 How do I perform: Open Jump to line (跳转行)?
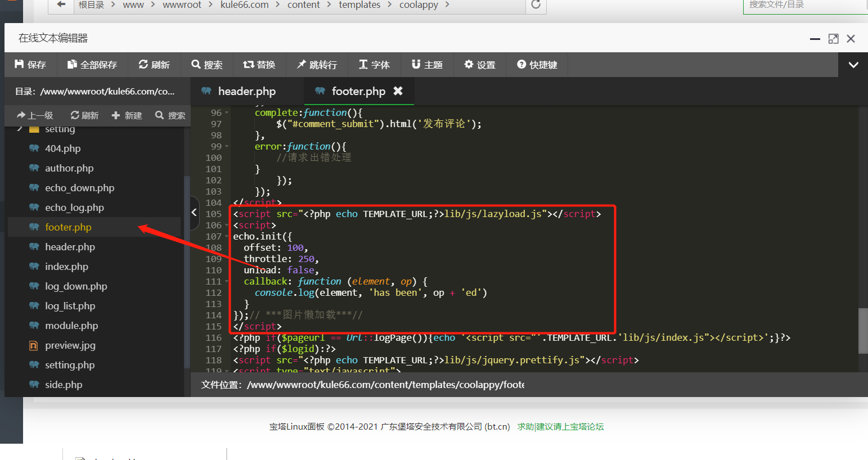pos(317,65)
